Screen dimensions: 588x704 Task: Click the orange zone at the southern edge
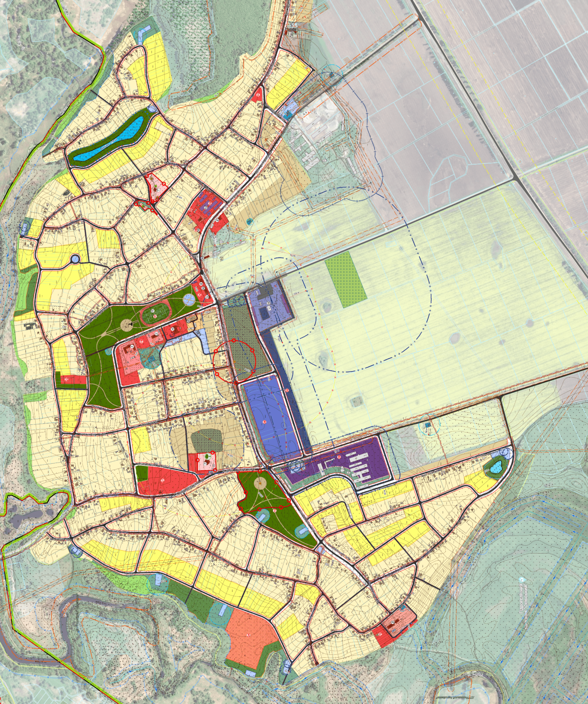tap(251, 638)
